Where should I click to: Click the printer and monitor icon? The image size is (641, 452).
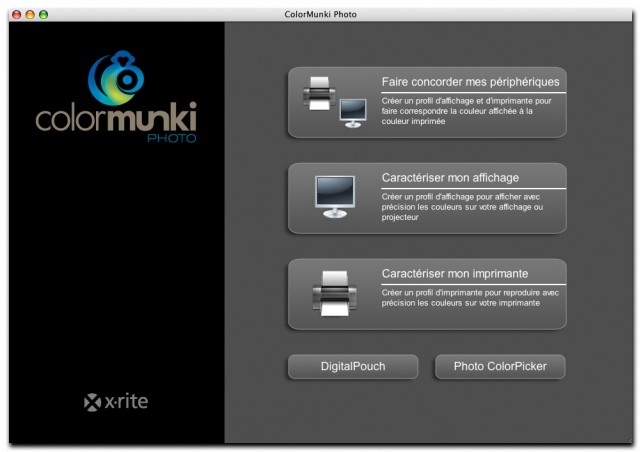click(335, 102)
